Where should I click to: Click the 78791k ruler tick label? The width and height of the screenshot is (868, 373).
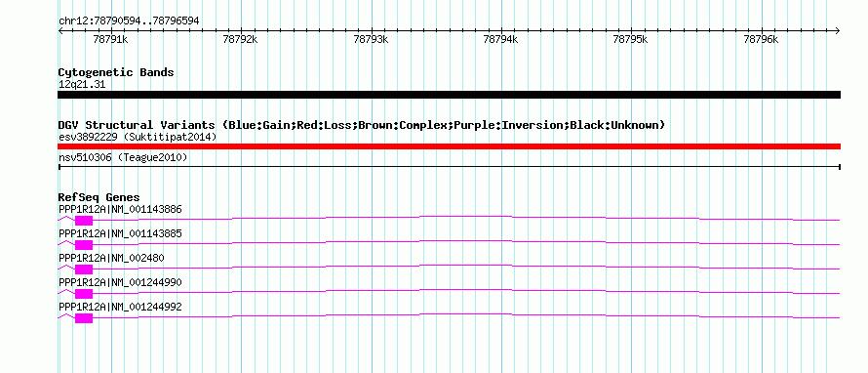coord(111,39)
